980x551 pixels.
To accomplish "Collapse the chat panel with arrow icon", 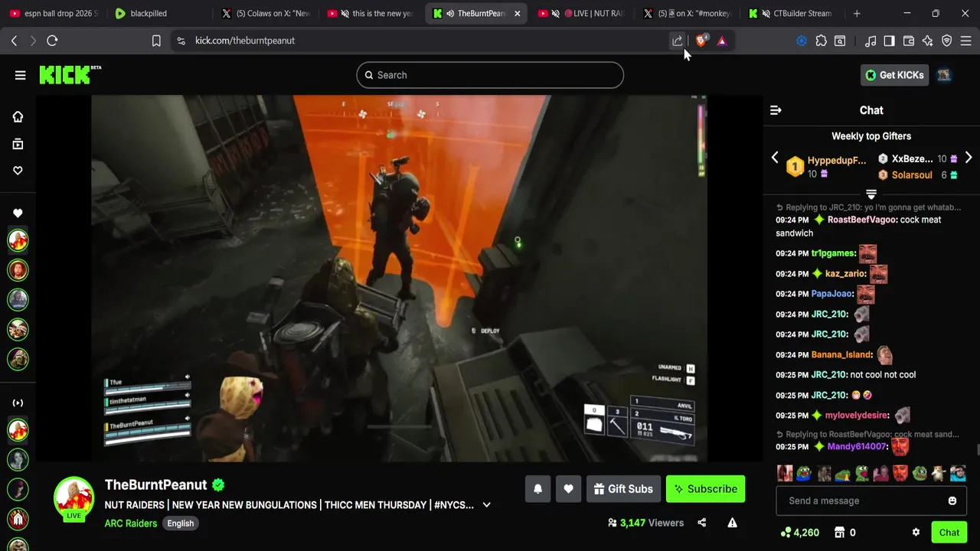I will 776,110.
